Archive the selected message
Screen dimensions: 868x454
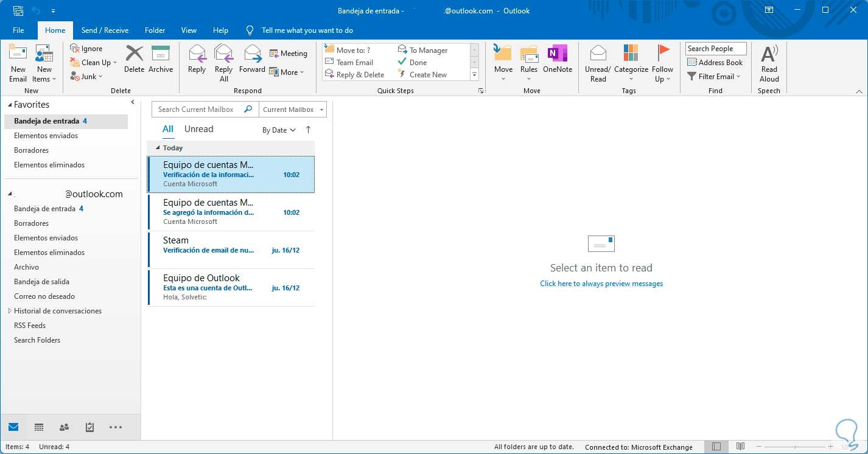[x=161, y=59]
